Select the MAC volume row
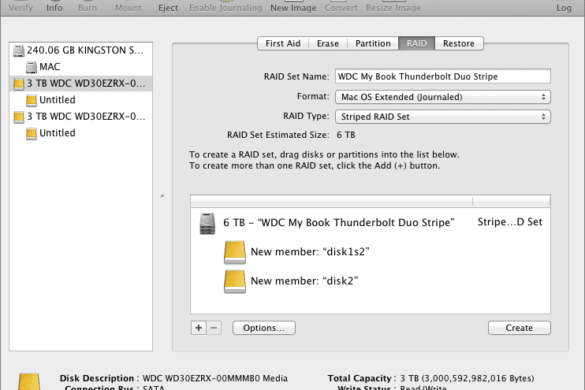585x390 pixels. [x=81, y=67]
